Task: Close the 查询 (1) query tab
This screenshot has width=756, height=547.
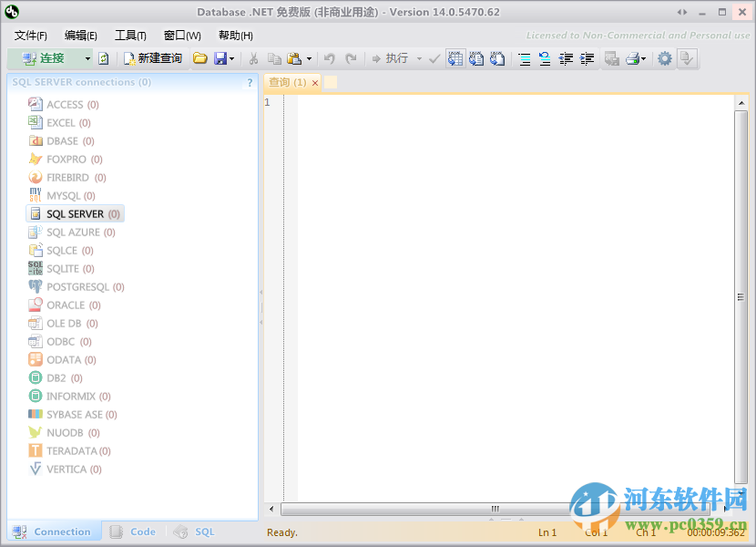Action: (x=314, y=81)
